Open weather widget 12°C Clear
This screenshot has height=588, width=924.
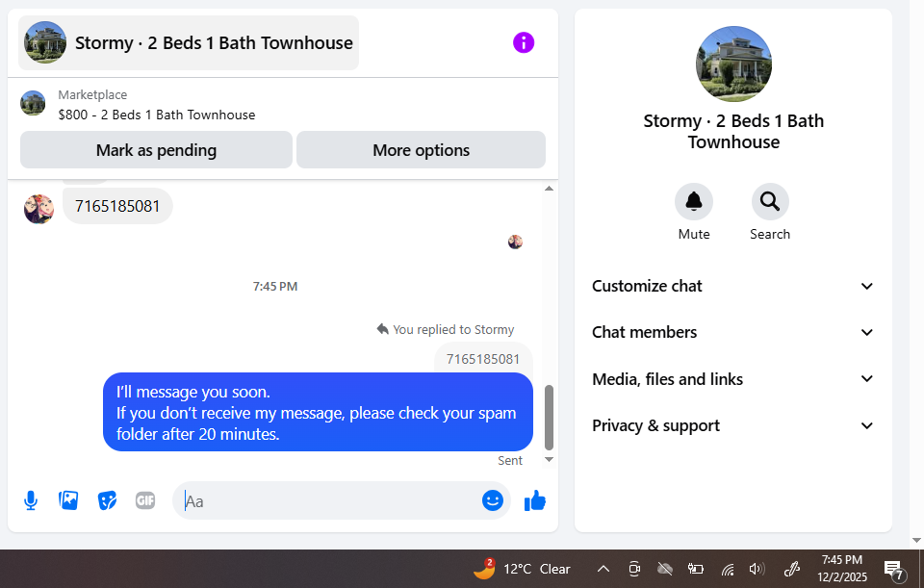522,569
